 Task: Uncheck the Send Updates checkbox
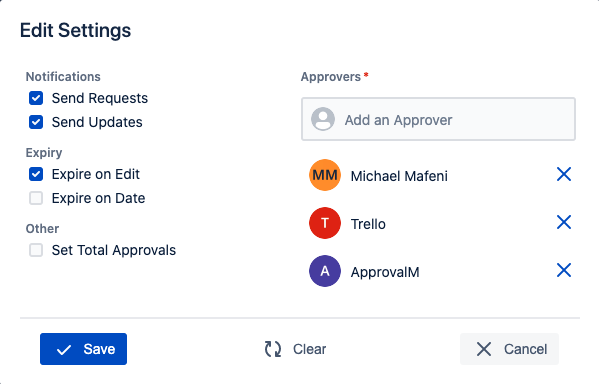point(36,122)
